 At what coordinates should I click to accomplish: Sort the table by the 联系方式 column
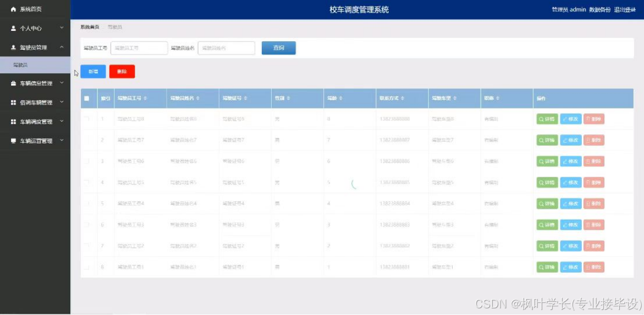402,99
